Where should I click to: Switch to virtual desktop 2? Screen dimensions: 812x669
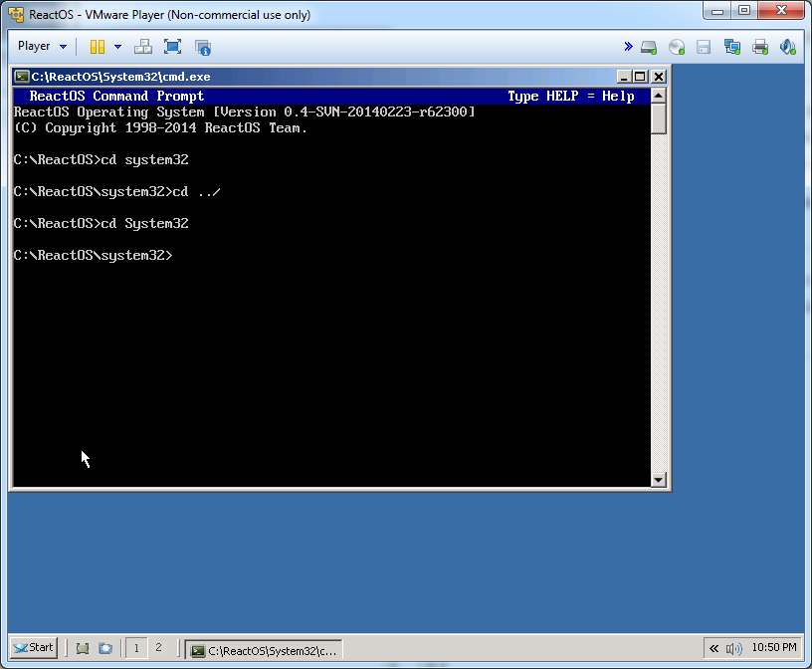[x=158, y=648]
